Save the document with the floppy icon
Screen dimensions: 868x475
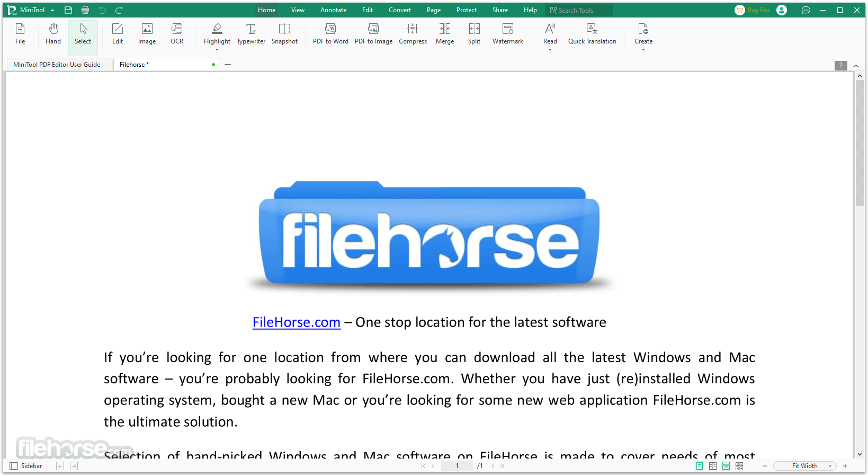pos(68,10)
